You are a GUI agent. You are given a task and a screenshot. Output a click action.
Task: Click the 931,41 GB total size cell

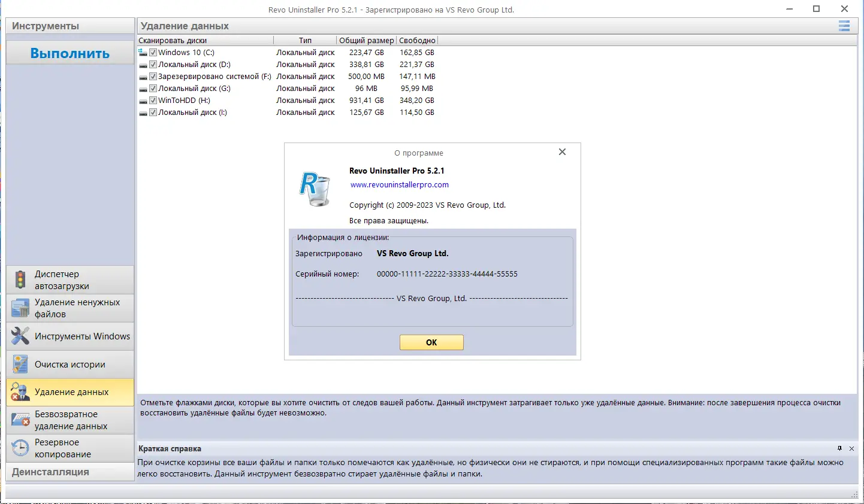[x=367, y=101]
